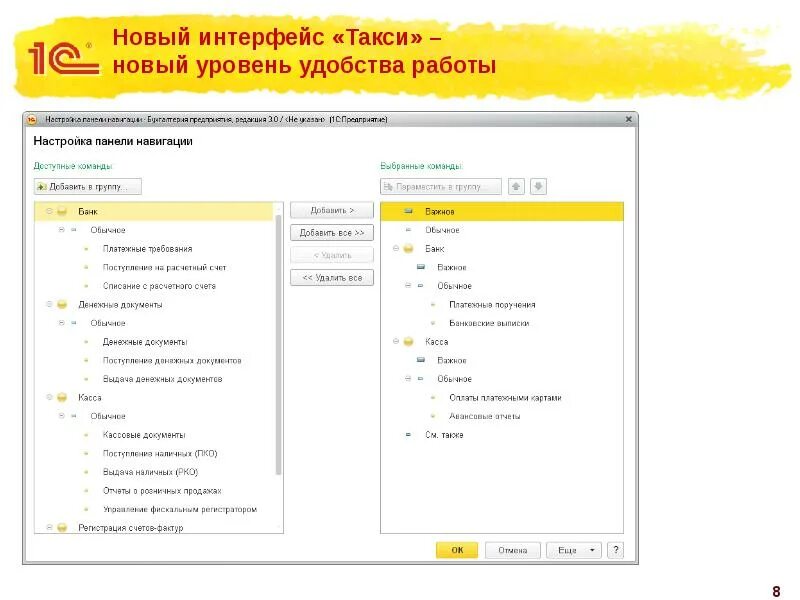Close the navigation panel settings dialog
Image resolution: width=800 pixels, height=600 pixels.
(x=629, y=119)
